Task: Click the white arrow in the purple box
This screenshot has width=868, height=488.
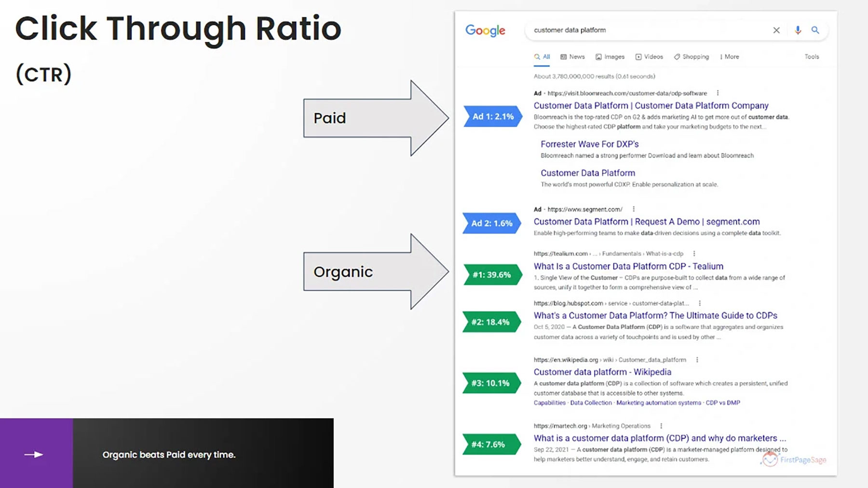Action: pos(33,454)
